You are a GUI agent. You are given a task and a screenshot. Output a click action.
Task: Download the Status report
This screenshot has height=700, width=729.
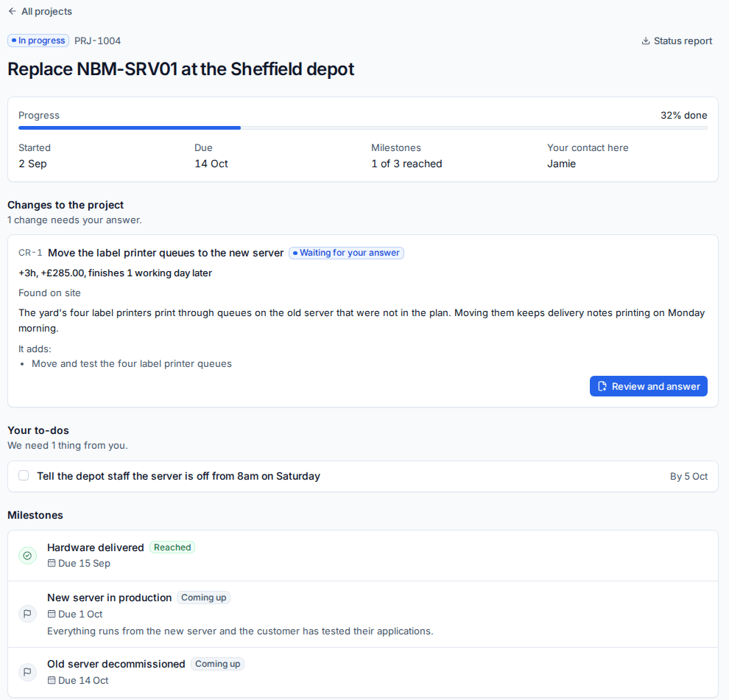pyautogui.click(x=677, y=41)
